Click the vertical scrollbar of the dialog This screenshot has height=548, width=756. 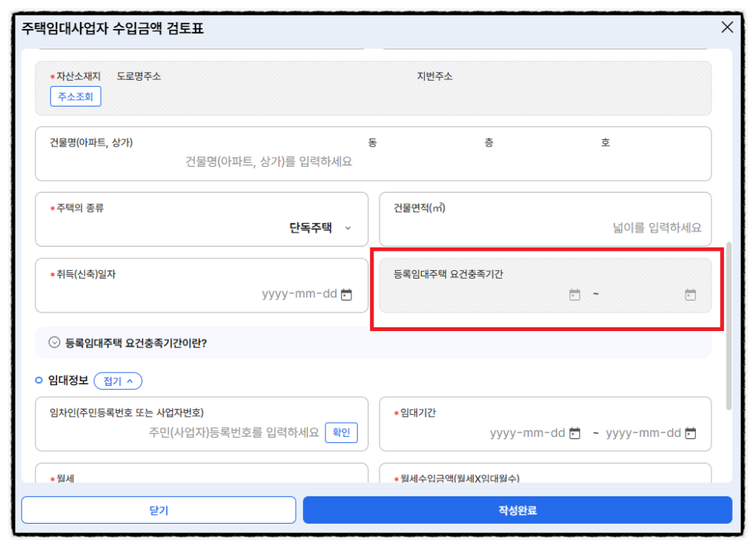tap(729, 326)
